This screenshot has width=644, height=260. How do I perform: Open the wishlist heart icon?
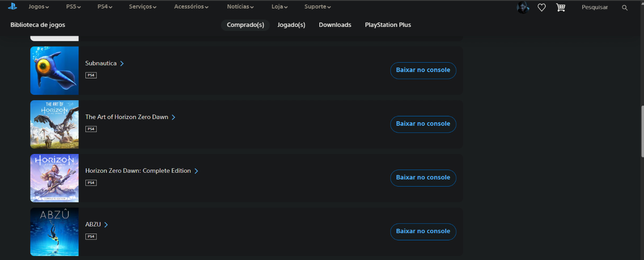tap(542, 8)
